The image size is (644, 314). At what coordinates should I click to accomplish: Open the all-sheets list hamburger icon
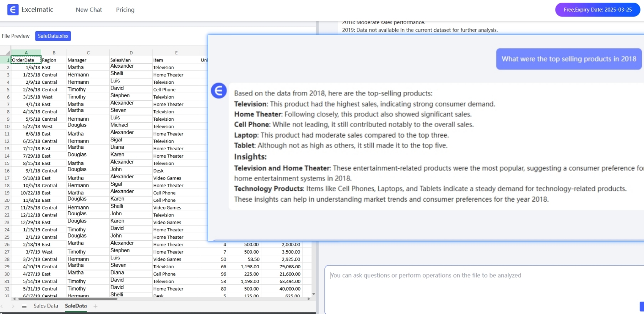click(24, 306)
